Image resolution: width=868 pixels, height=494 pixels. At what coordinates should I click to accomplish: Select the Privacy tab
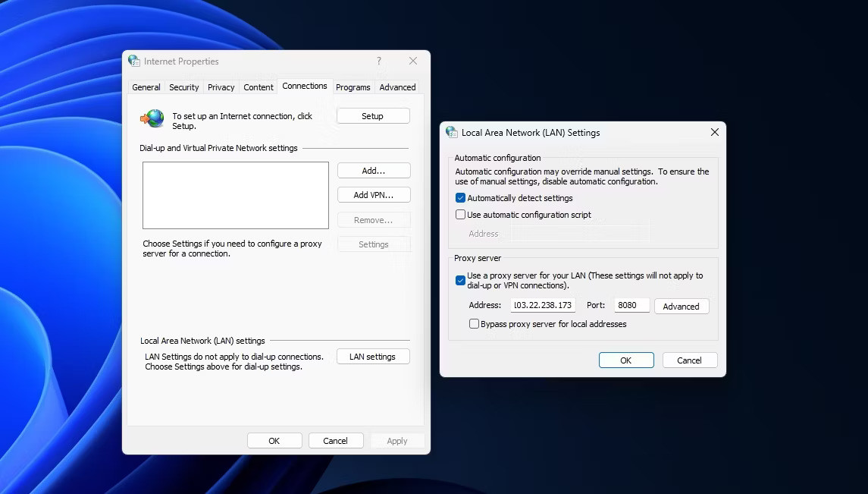coord(221,87)
